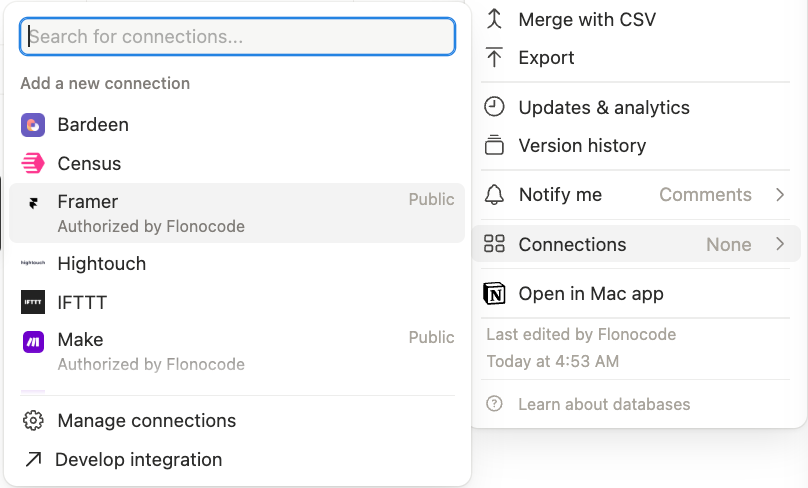
Task: Click the Public label on the Framer row
Action: click(431, 199)
